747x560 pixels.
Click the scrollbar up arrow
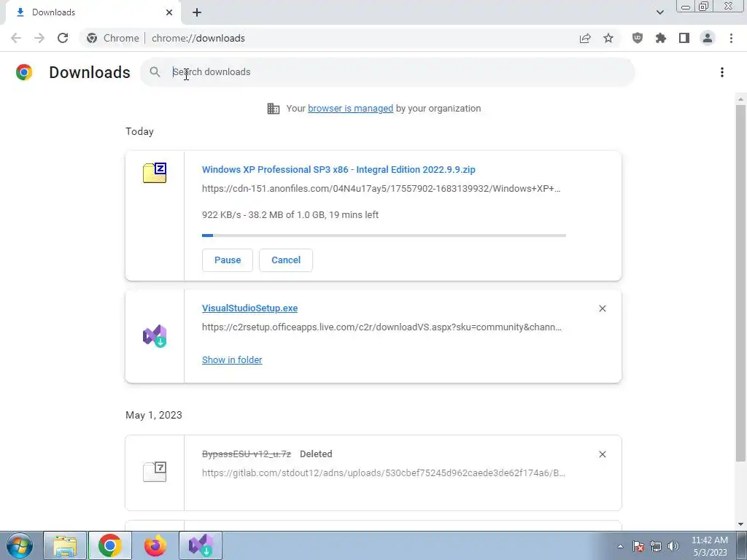[x=740, y=99]
